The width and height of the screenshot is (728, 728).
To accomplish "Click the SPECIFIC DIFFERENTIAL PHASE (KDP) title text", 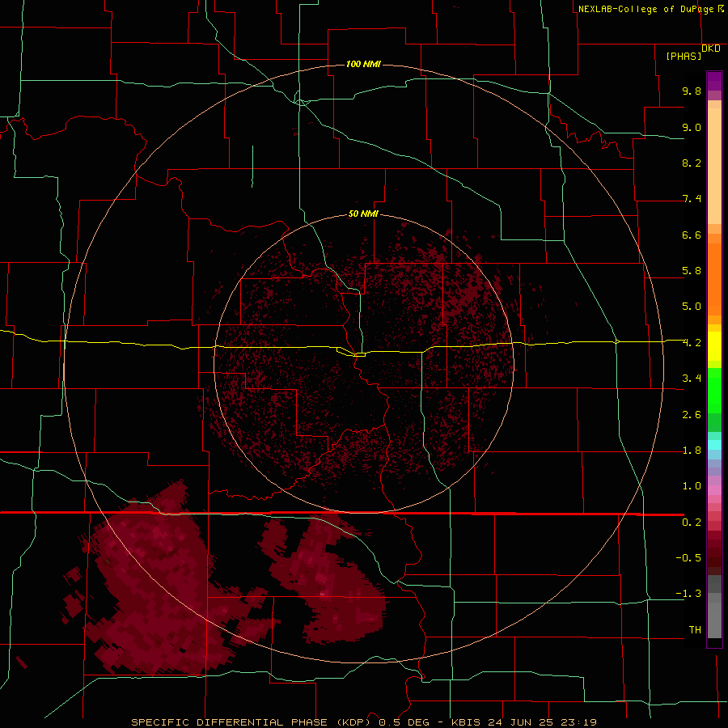I will click(x=251, y=722).
